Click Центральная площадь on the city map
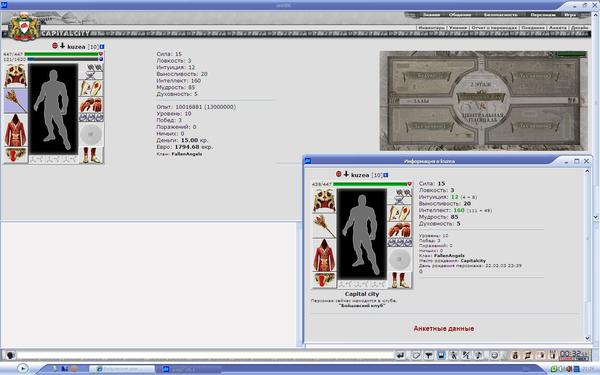Viewport: 600px width, 375px height. coord(481,117)
